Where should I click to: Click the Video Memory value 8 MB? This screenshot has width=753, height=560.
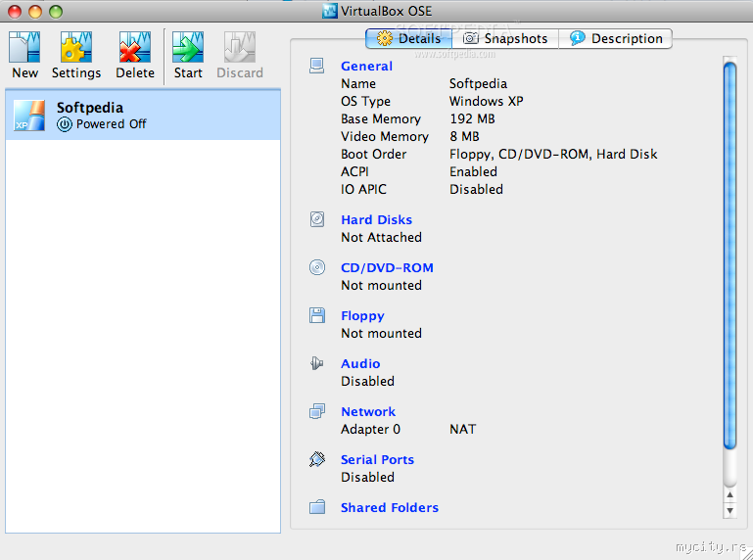(464, 137)
